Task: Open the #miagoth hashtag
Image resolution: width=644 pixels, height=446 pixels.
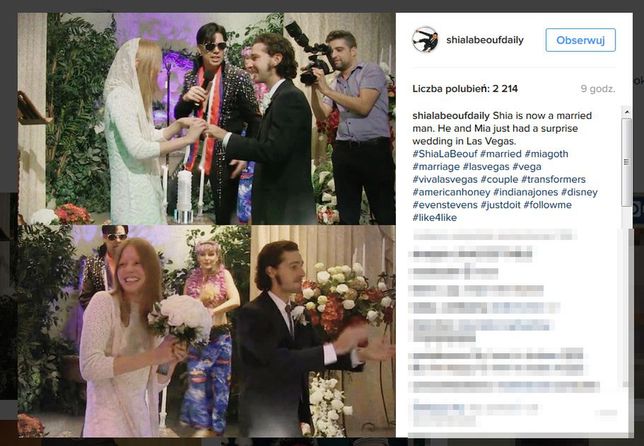Action: pos(546,154)
